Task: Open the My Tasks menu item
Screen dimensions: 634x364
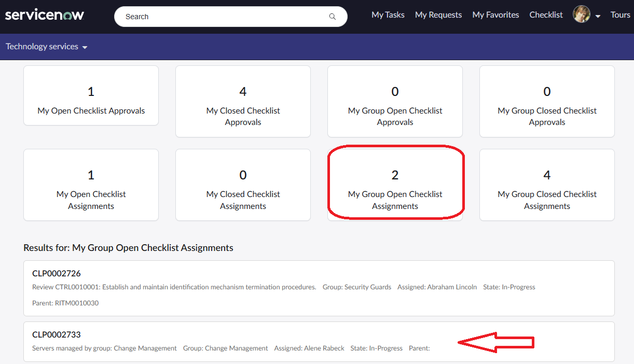Action: [388, 15]
